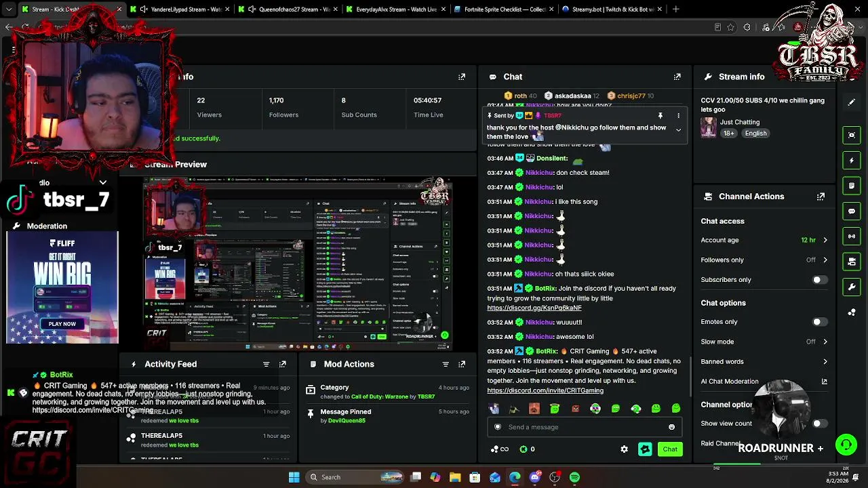Open chat settings gear
The image size is (868, 488).
624,449
